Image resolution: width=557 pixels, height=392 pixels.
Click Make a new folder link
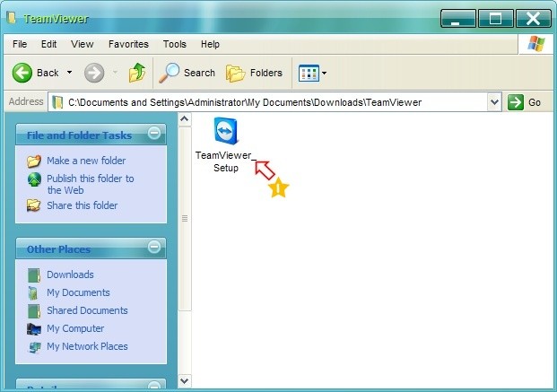click(86, 161)
